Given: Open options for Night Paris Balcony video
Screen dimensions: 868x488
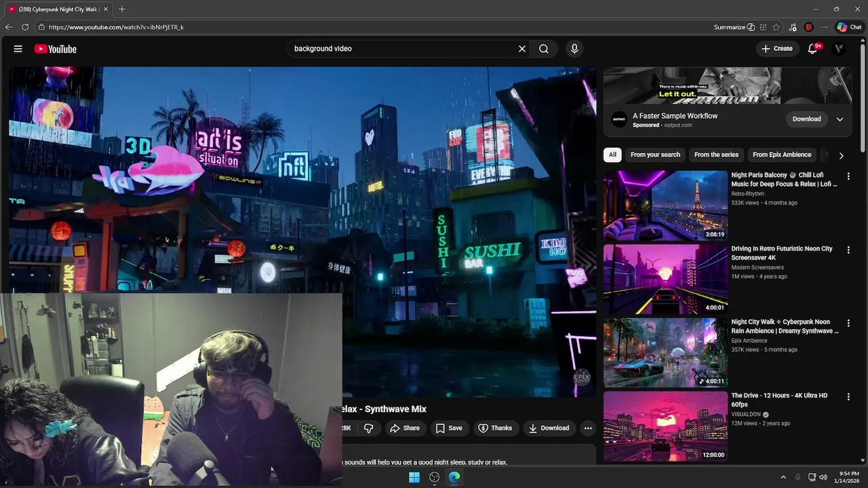Looking at the screenshot, I should tap(848, 176).
